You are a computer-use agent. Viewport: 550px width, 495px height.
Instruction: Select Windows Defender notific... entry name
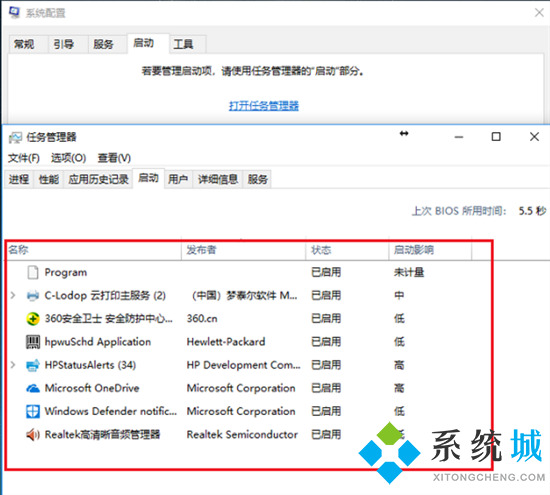pos(111,411)
